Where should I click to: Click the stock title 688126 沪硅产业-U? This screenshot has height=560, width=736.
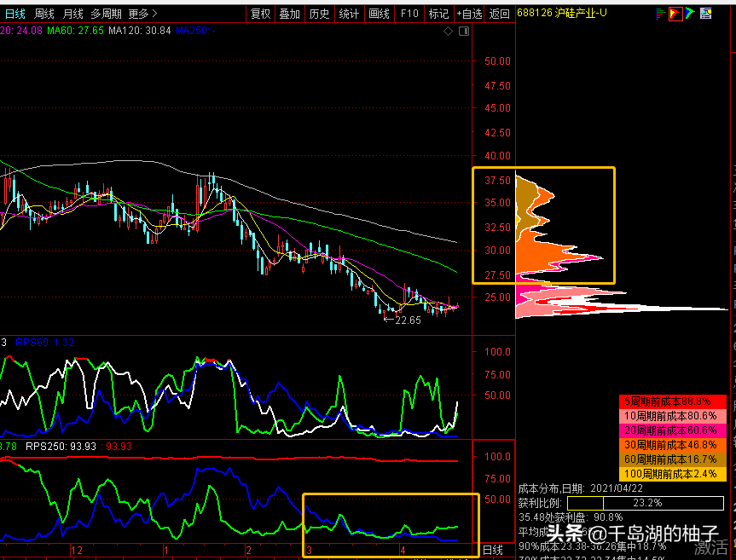[562, 13]
